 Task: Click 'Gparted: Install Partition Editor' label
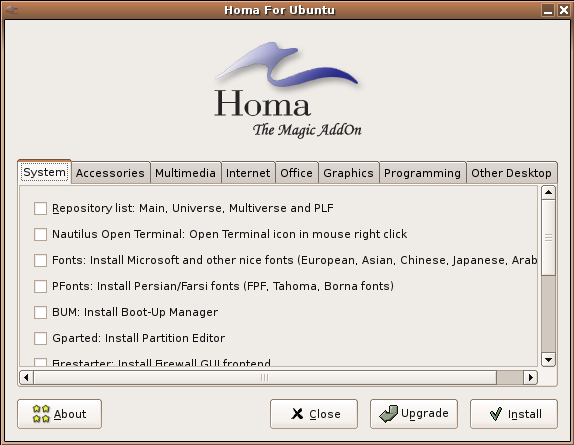tap(138, 338)
